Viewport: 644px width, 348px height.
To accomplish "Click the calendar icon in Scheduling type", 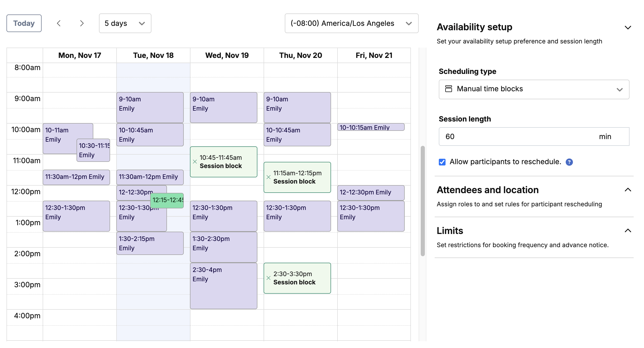I will (x=449, y=89).
